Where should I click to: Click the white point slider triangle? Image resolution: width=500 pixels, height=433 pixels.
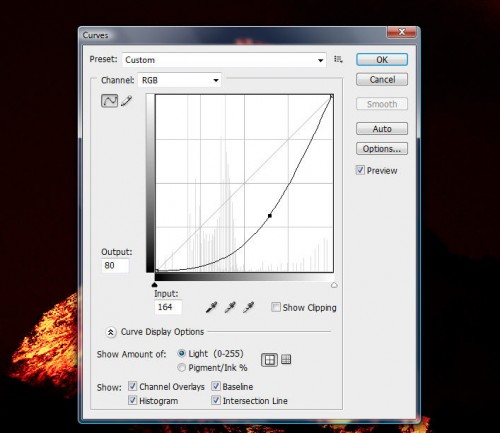(x=334, y=285)
